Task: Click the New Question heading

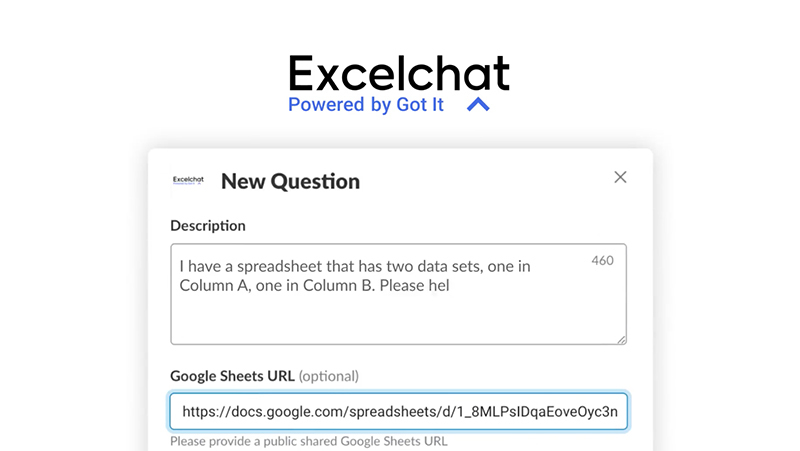Action: click(290, 181)
